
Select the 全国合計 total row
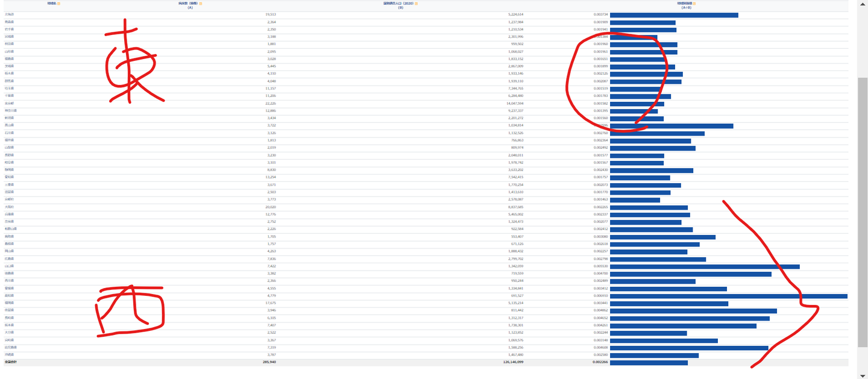426,362
